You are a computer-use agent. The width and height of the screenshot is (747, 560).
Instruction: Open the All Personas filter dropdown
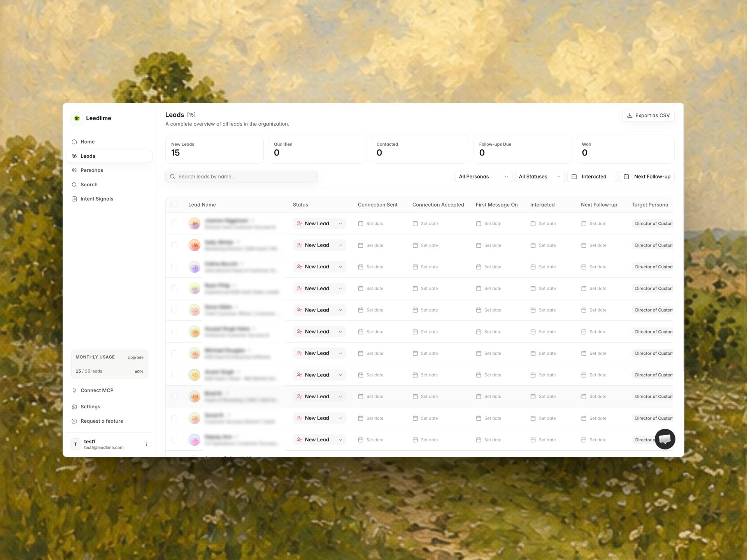(484, 177)
